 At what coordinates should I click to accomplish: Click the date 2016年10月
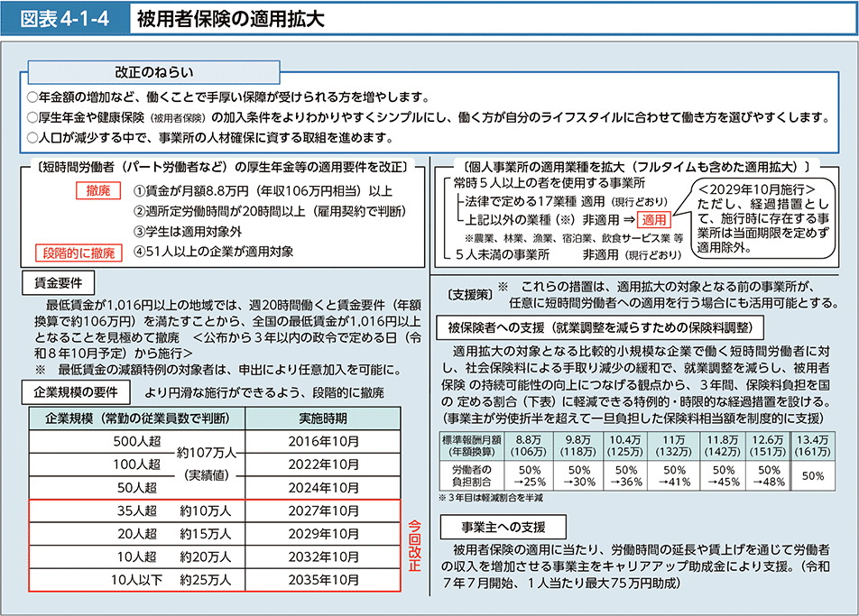323,441
